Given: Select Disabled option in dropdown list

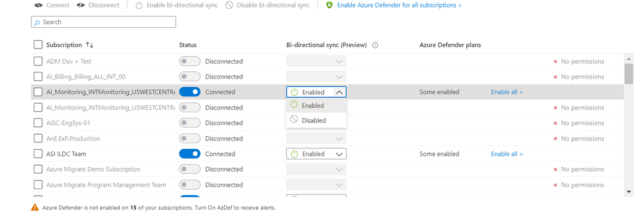Looking at the screenshot, I should coord(316,120).
